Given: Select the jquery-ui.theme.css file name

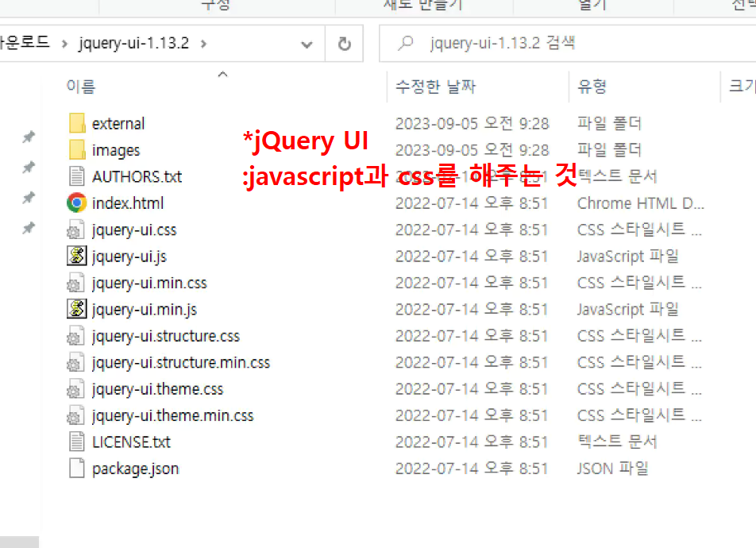Looking at the screenshot, I should 158,390.
